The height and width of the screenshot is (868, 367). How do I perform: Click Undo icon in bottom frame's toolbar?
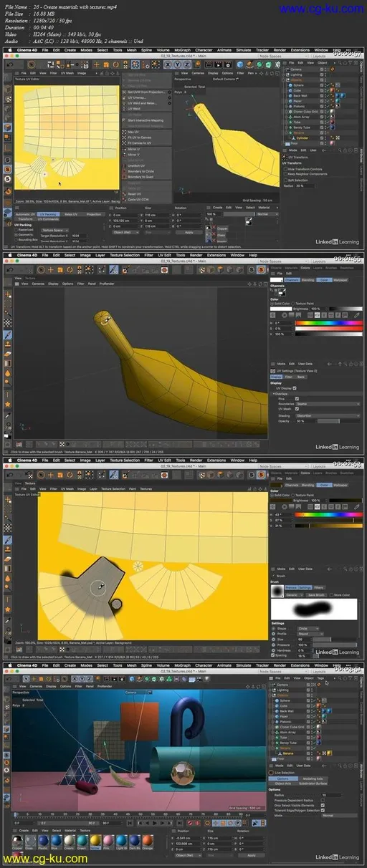pos(8,679)
